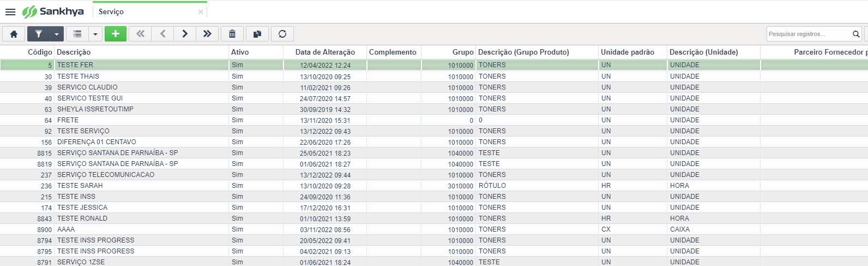The width and height of the screenshot is (868, 266).
Task: Sort by Data de Alteração column header
Action: (325, 52)
